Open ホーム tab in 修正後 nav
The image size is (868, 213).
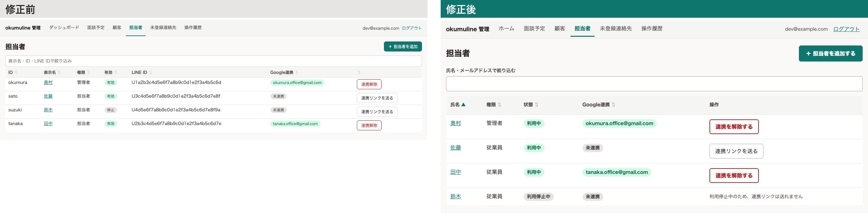pos(506,29)
